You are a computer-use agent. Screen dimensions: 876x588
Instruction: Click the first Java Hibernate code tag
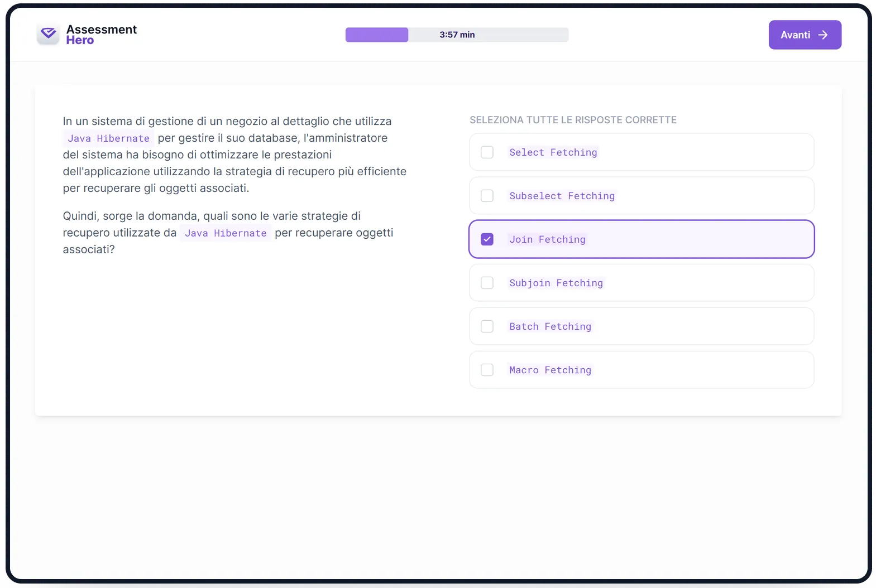pyautogui.click(x=108, y=138)
